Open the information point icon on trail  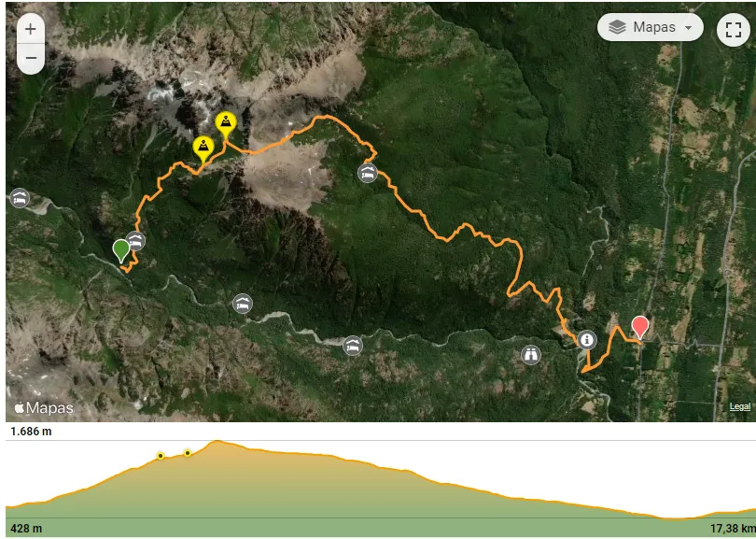pos(587,340)
